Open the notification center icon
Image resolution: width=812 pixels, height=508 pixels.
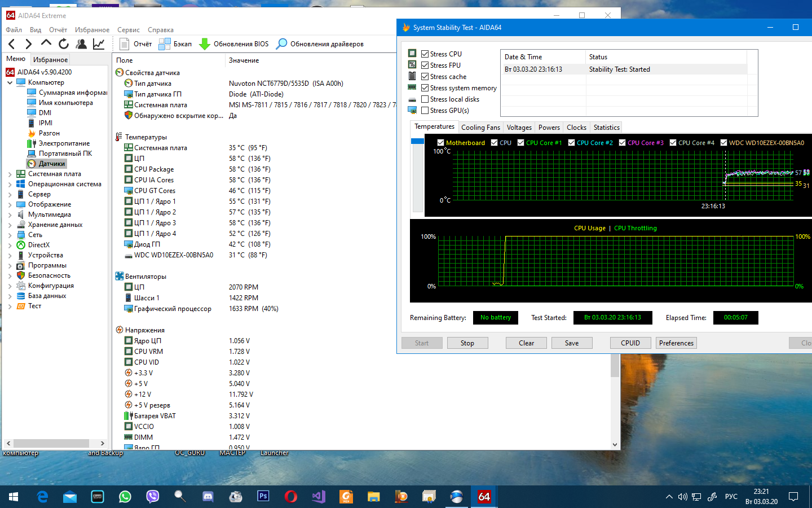pos(793,497)
